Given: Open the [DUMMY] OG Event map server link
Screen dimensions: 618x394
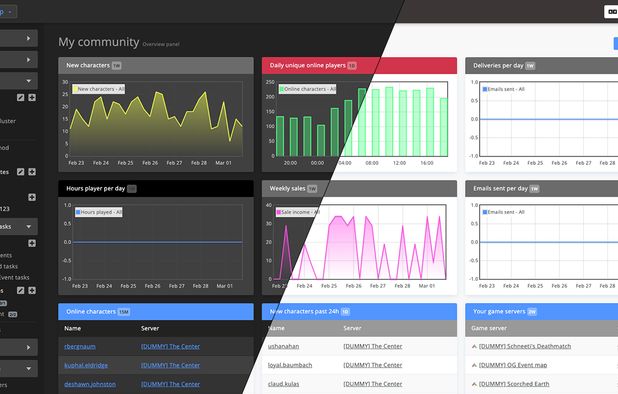Looking at the screenshot, I should pos(513,365).
